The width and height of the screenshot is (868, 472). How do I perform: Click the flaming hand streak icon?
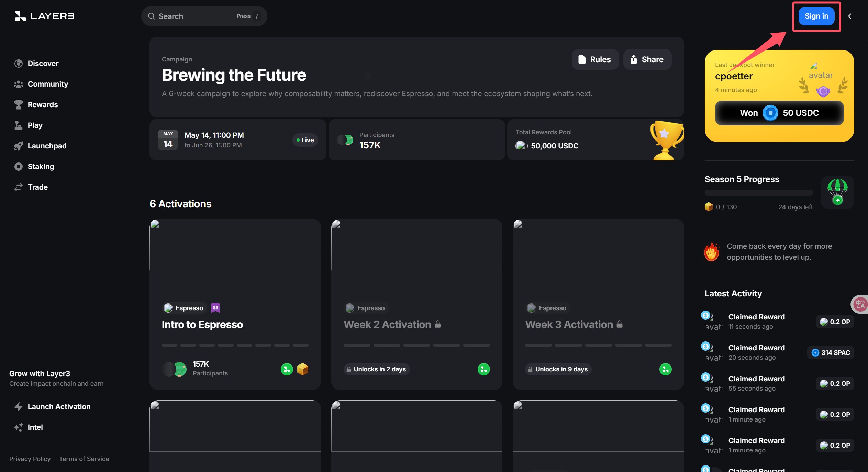coord(712,252)
